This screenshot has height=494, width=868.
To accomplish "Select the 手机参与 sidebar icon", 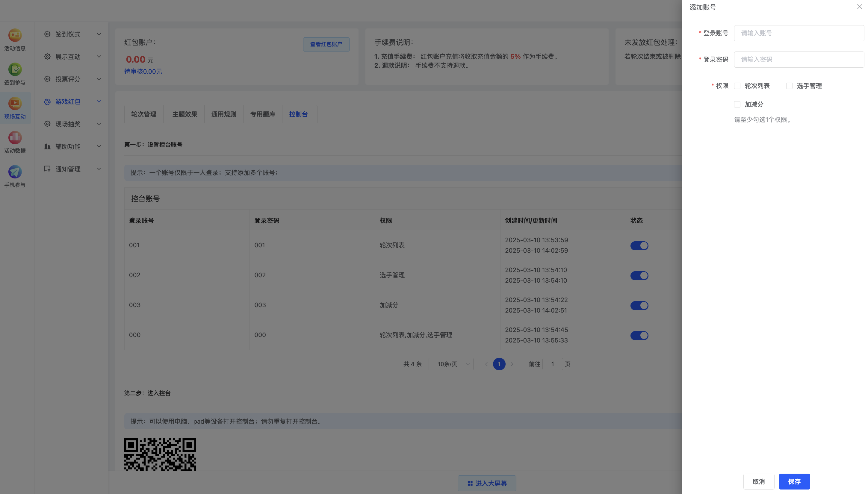I will point(15,175).
